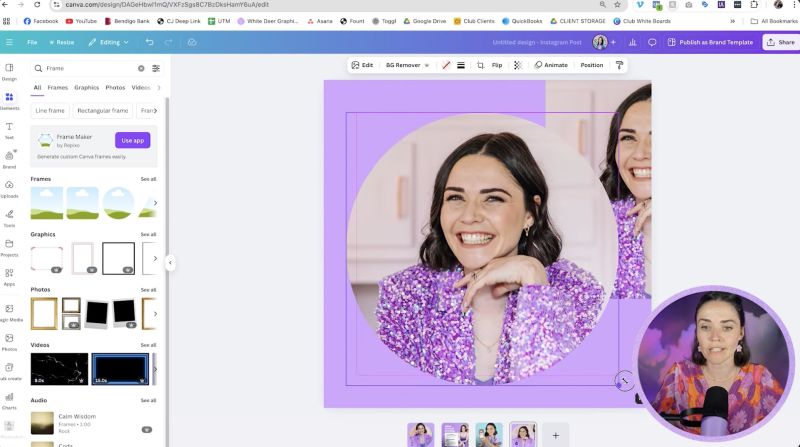Open the Magic Media sidebar panel
This screenshot has width=800, height=447.
[9, 313]
